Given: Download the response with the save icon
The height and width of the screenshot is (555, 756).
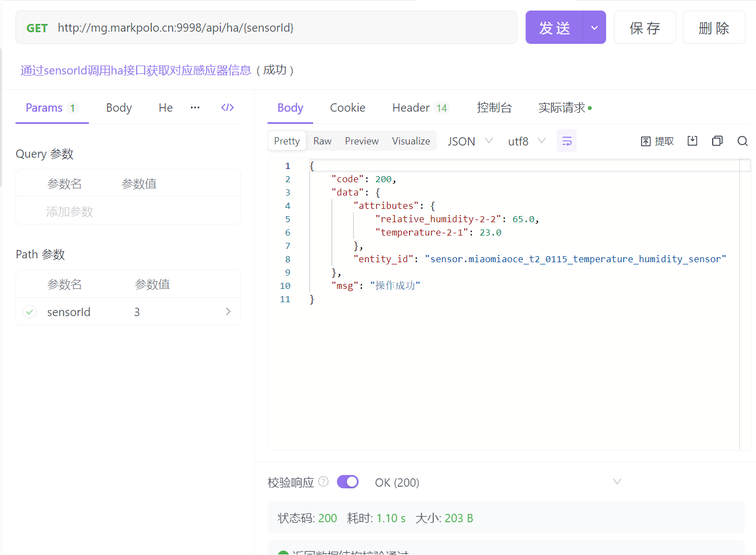Looking at the screenshot, I should point(692,141).
